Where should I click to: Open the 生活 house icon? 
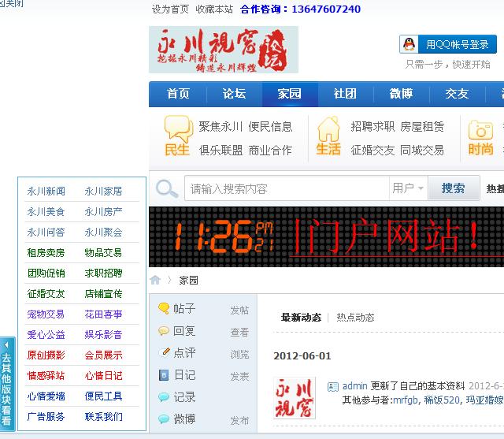328,129
